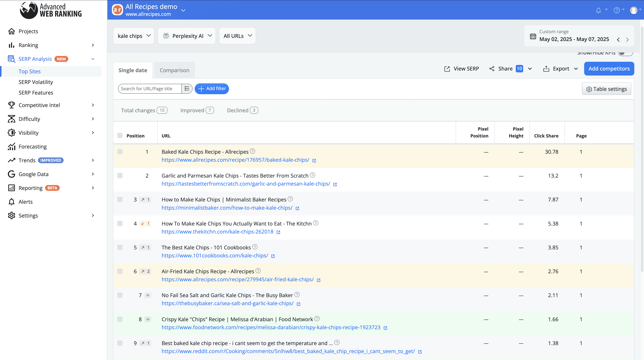Open SERP Features in sidebar

[x=36, y=93]
